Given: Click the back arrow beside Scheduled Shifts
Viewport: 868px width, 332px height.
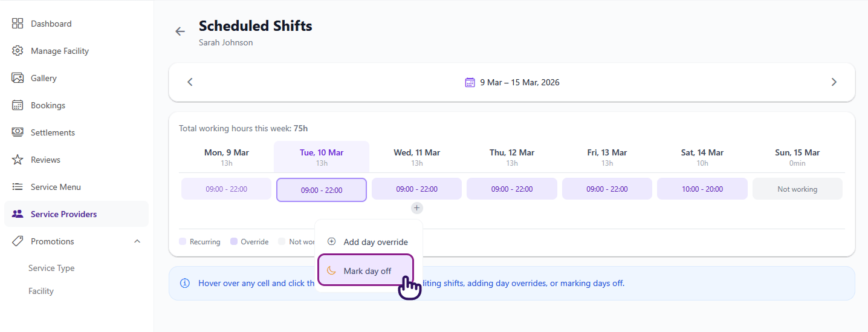Looking at the screenshot, I should pyautogui.click(x=180, y=31).
